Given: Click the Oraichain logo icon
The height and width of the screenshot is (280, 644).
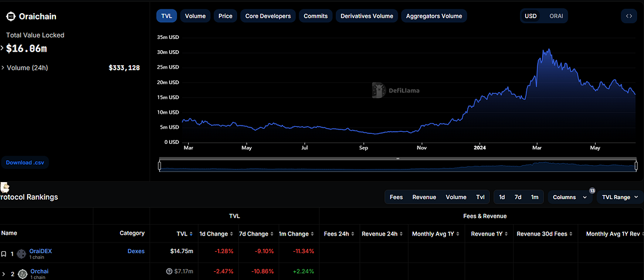Looking at the screenshot, I should point(11,16).
